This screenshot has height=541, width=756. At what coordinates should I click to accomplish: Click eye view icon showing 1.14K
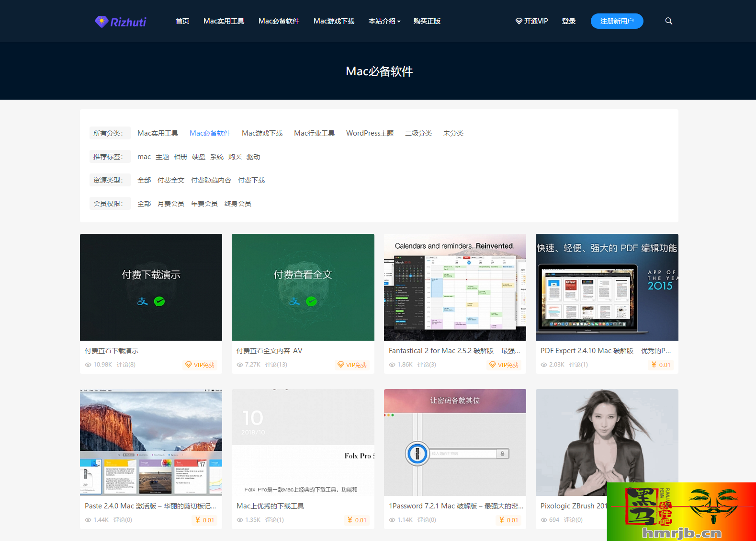[x=392, y=520]
